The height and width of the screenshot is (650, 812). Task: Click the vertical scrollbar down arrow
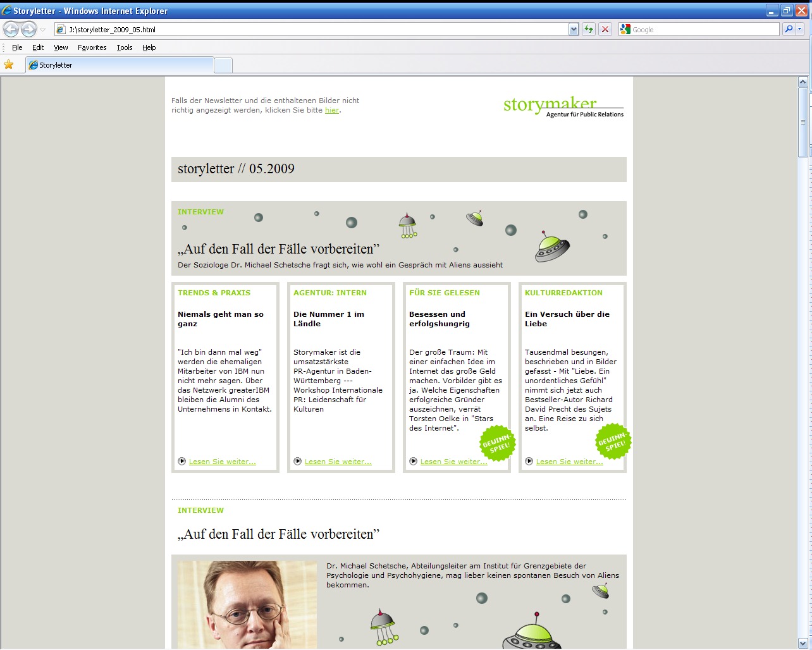803,643
